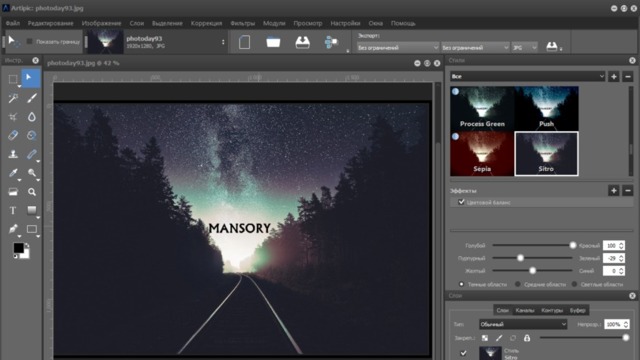Adjust Желтый-Синий balance slider handle

click(x=532, y=271)
